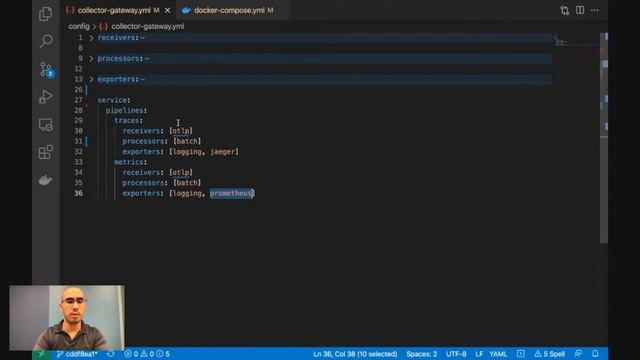The image size is (640, 360).
Task: Expand the folded exporters section
Action: (91, 79)
